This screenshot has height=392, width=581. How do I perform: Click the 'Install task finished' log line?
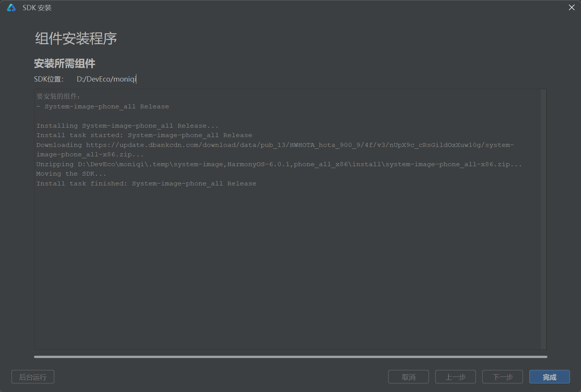pos(146,184)
